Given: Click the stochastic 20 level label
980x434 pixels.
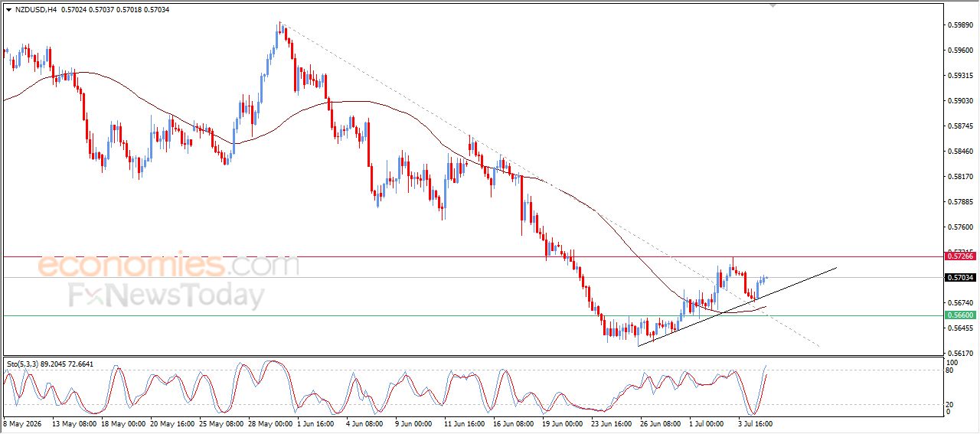Looking at the screenshot, I should tap(951, 403).
